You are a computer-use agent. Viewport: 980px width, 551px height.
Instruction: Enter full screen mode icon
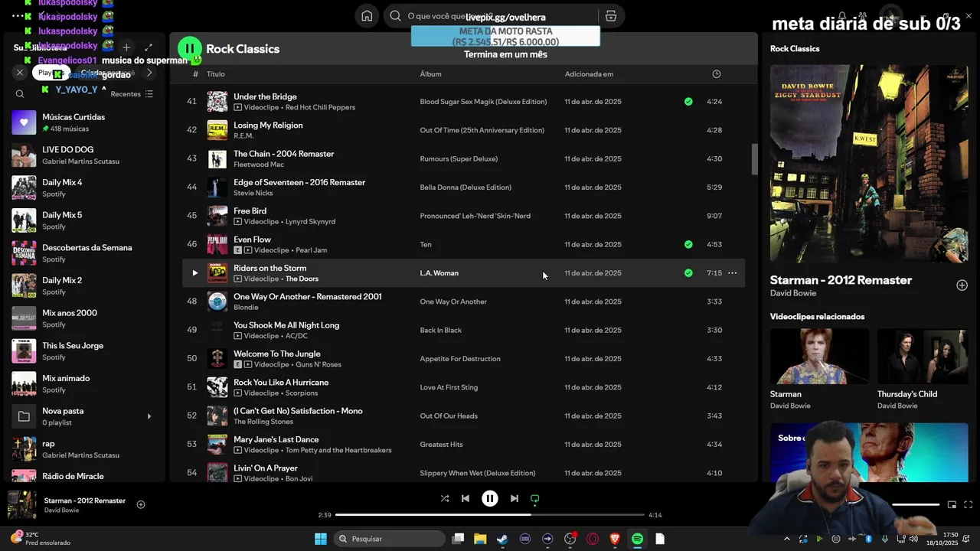coord(968,504)
